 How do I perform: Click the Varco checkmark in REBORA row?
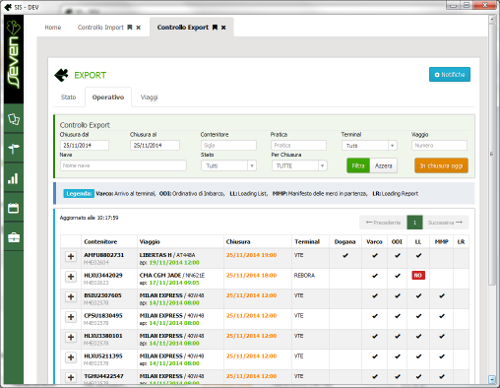point(375,276)
